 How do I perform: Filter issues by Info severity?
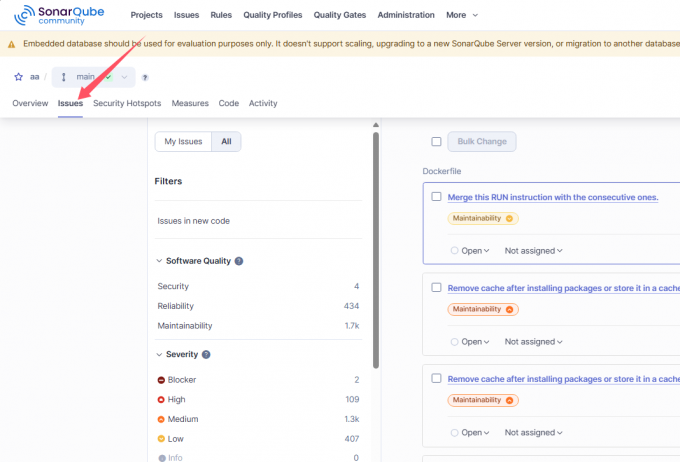[258, 457]
